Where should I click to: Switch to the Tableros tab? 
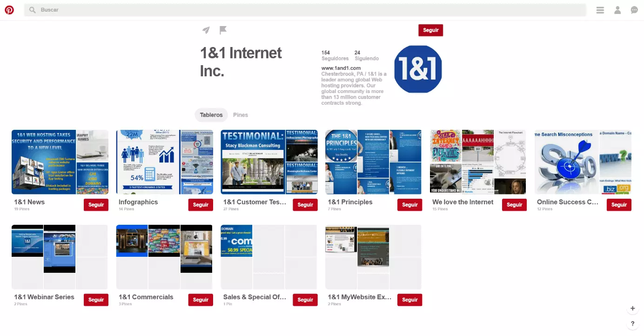coord(211,115)
